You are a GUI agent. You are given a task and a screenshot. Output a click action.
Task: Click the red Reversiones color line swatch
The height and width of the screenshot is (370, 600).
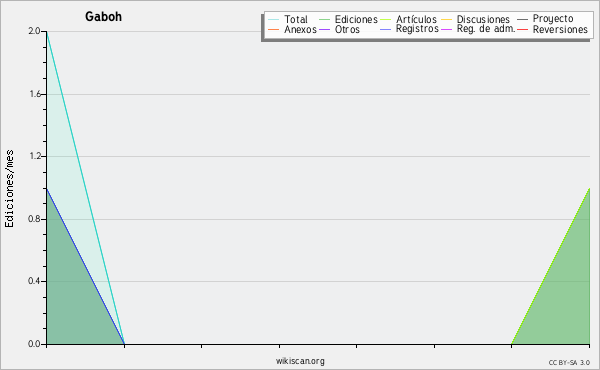click(x=522, y=29)
